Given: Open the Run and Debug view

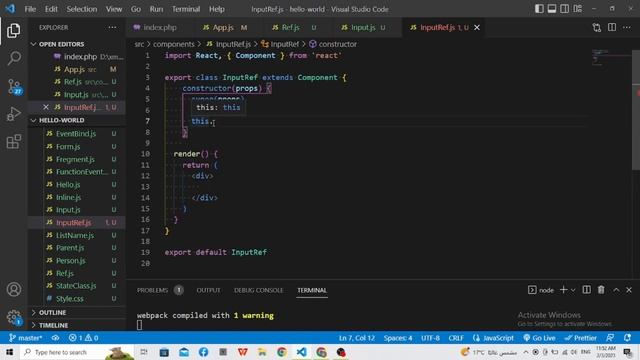Looking at the screenshot, I should click(x=13, y=114).
